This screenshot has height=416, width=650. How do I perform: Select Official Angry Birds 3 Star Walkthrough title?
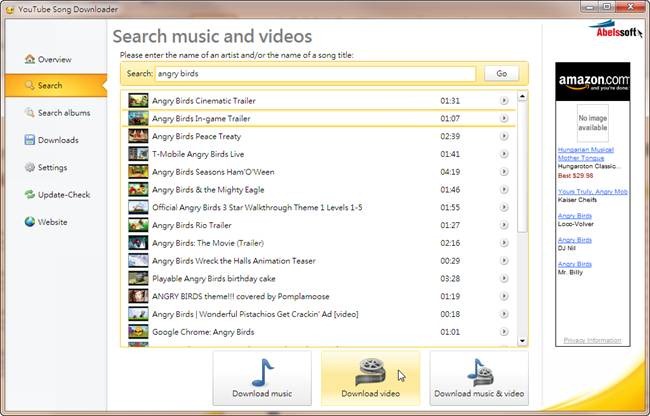click(257, 207)
